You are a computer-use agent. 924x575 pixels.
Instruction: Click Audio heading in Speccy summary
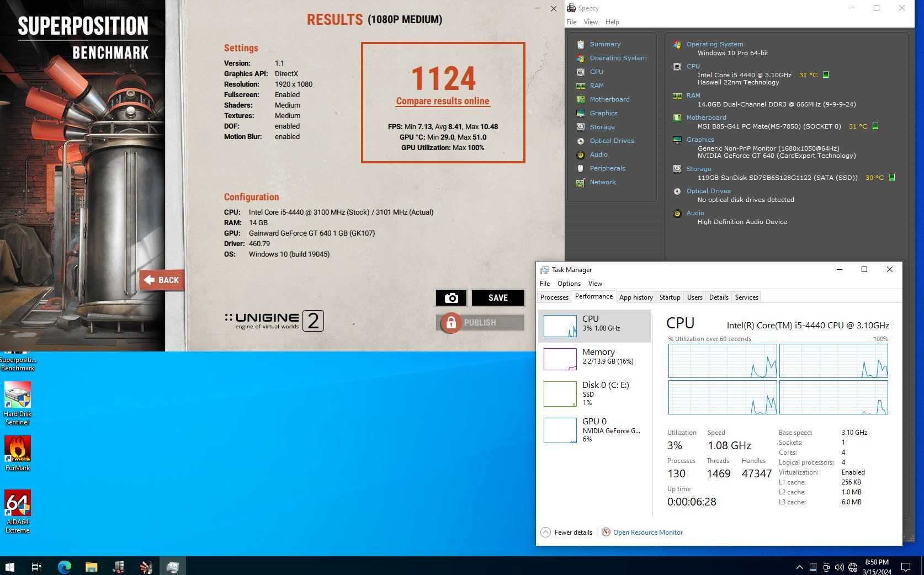pos(695,213)
